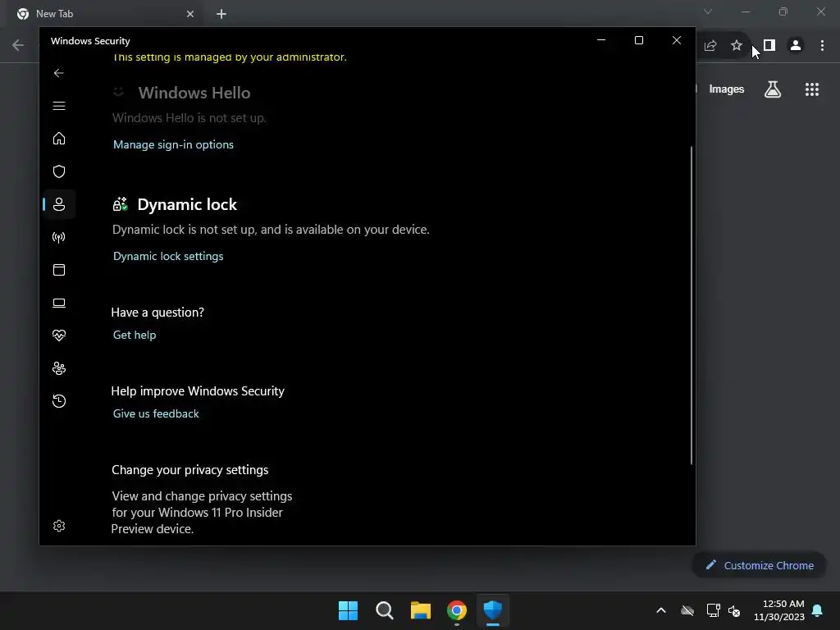This screenshot has width=840, height=630.
Task: Bookmark this tab with star icon
Action: click(737, 46)
